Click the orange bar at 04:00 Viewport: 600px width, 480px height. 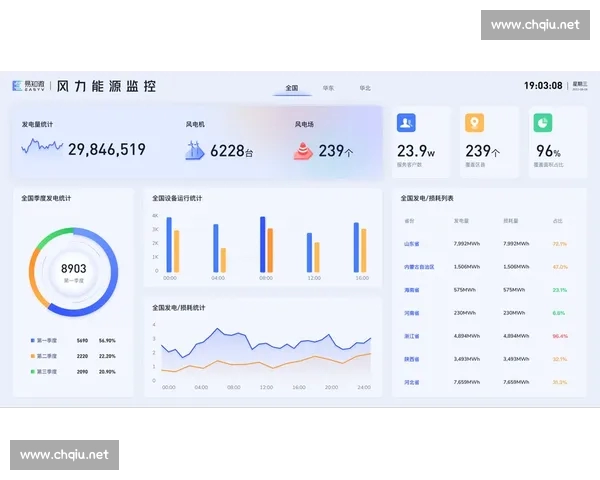(x=223, y=260)
